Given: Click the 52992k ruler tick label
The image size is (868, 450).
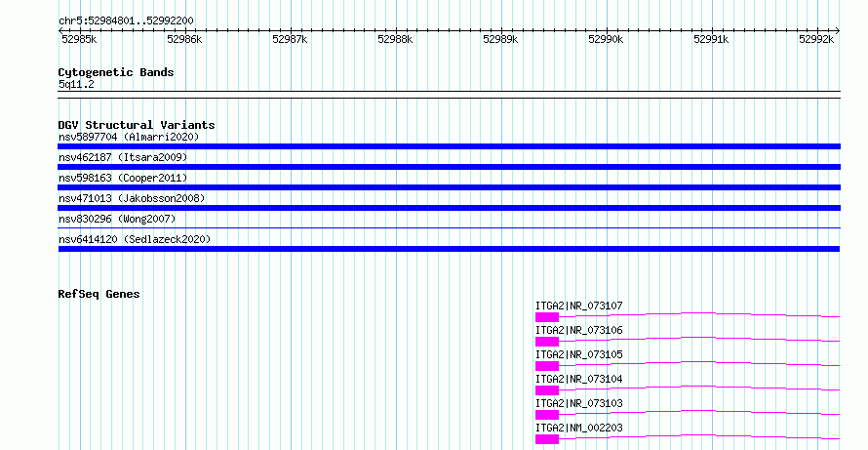Looking at the screenshot, I should [816, 39].
